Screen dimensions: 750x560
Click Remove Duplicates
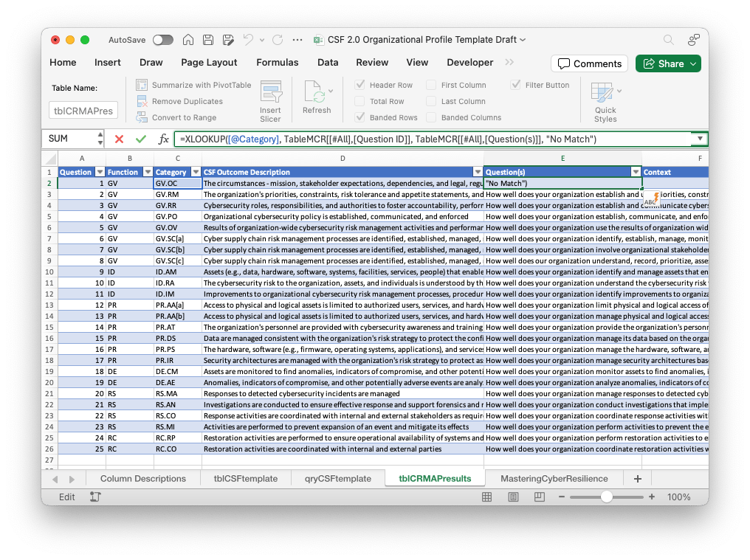[180, 101]
